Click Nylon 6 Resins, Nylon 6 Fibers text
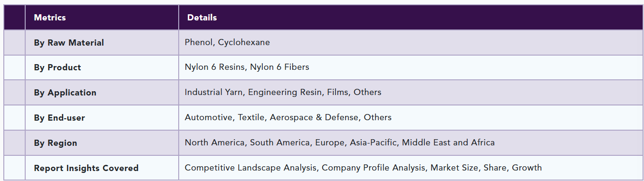This screenshot has height=181, width=644. (x=247, y=67)
